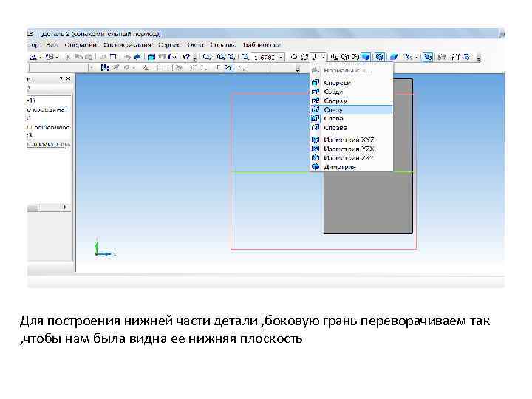This screenshot has height=399, width=532.
Task: Click the orientation axes icon
Action: pos(314,57)
